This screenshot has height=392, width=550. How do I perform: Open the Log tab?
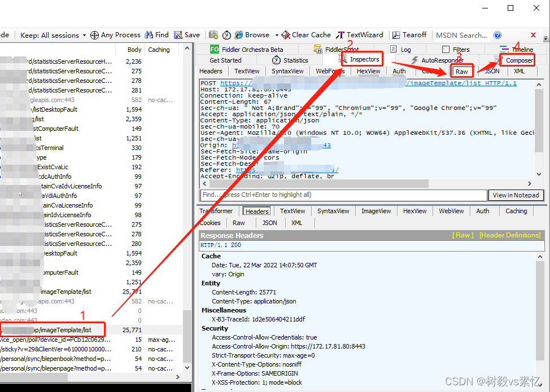400,50
